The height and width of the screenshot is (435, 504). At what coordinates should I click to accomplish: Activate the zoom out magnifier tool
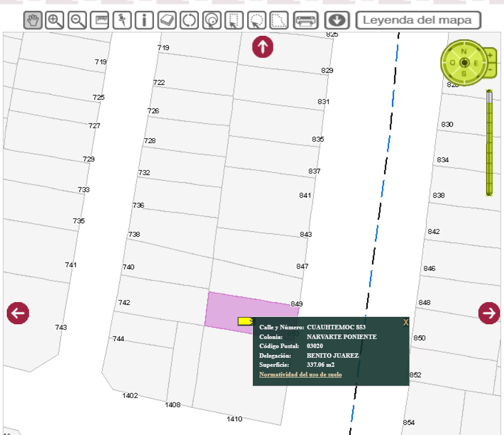pos(77,20)
